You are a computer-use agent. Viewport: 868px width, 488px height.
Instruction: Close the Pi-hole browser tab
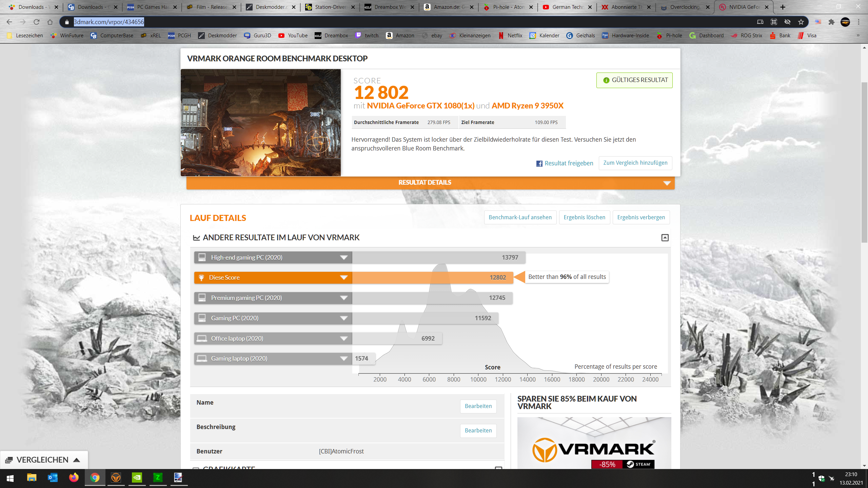[x=531, y=7]
